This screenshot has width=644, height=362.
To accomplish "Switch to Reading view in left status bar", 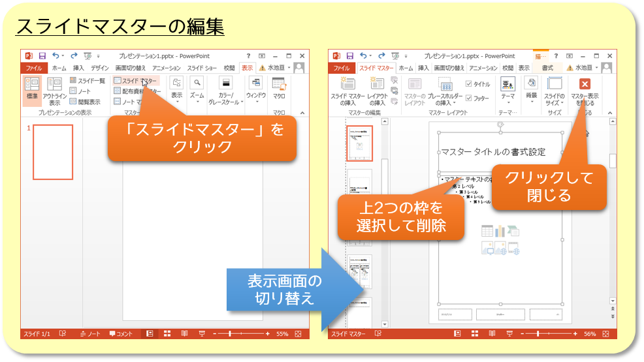I will point(184,334).
